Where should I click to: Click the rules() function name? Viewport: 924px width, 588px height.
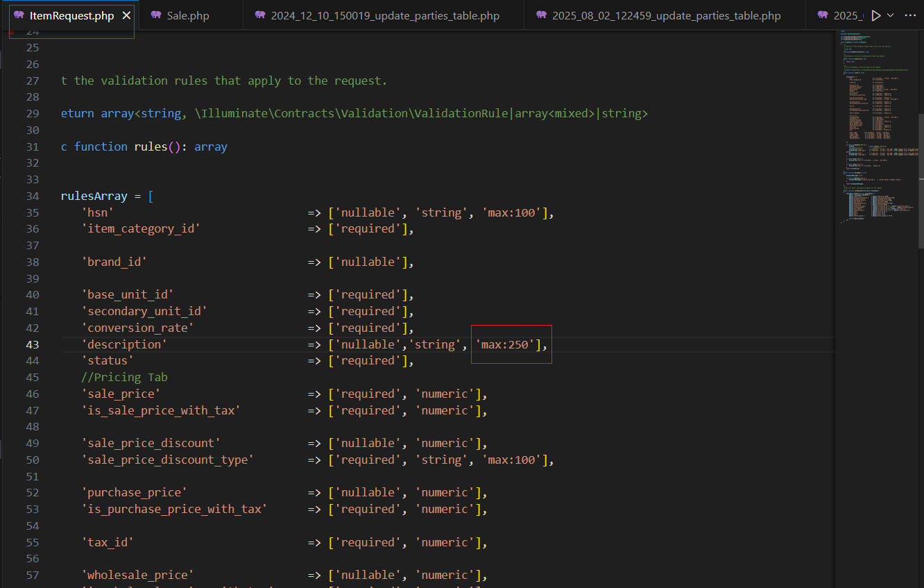pos(151,146)
